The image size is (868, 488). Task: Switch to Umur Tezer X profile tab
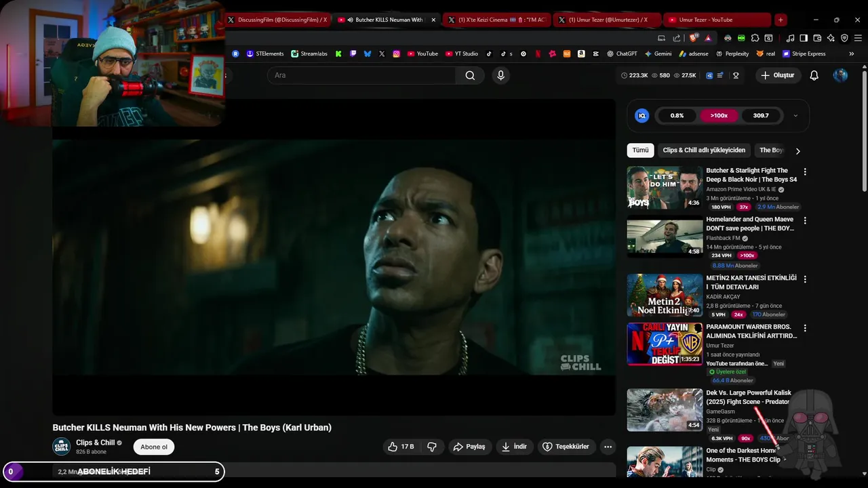tap(606, 20)
